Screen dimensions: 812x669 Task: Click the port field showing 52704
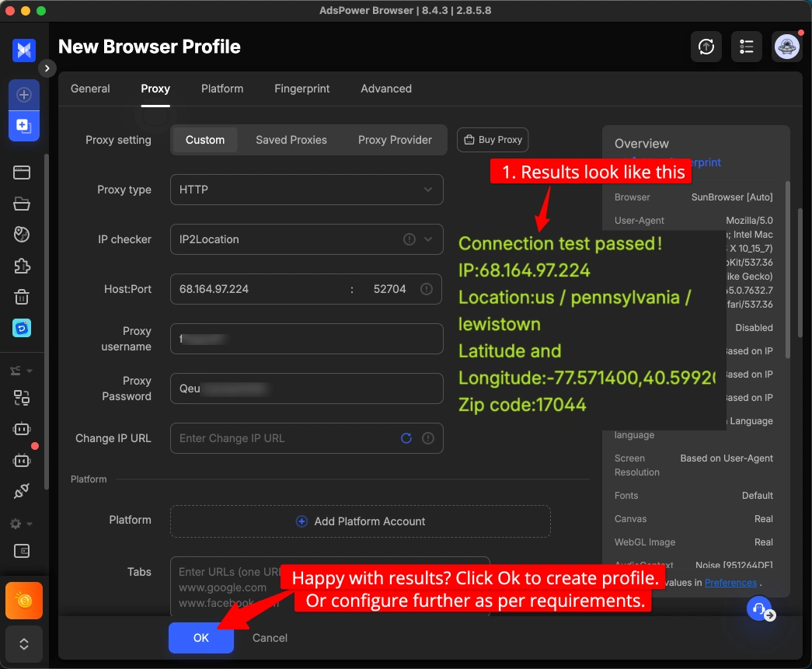click(x=389, y=289)
